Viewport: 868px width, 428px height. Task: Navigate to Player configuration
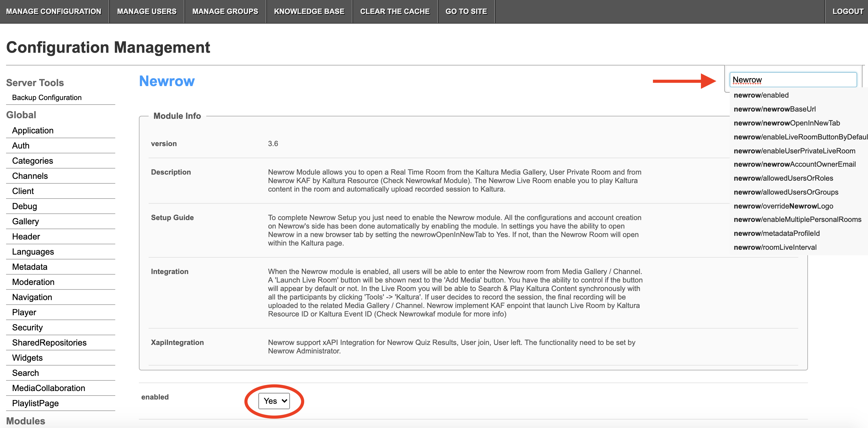coord(24,312)
